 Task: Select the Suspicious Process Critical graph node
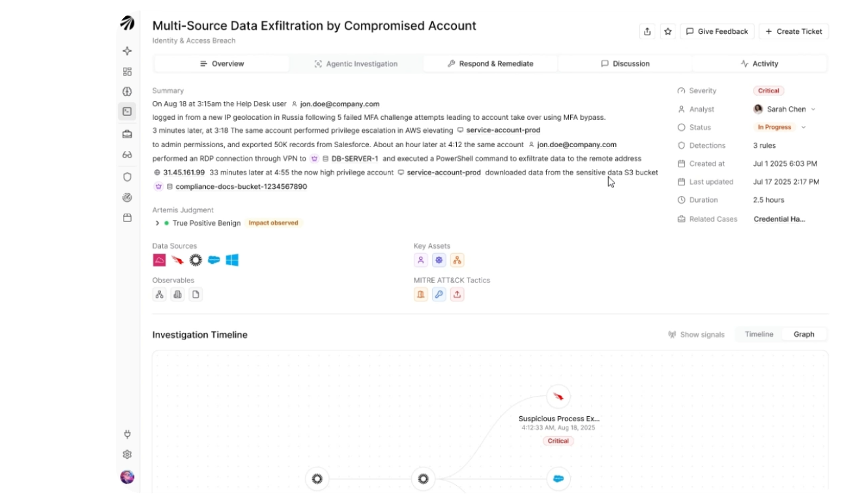(558, 397)
